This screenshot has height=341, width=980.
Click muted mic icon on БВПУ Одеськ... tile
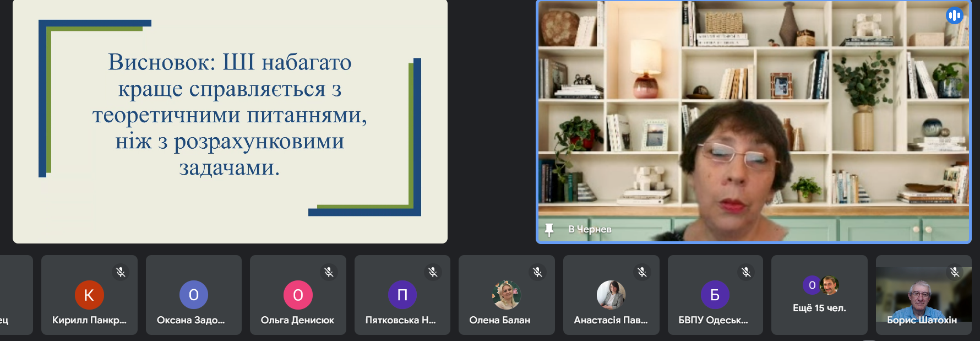[746, 272]
